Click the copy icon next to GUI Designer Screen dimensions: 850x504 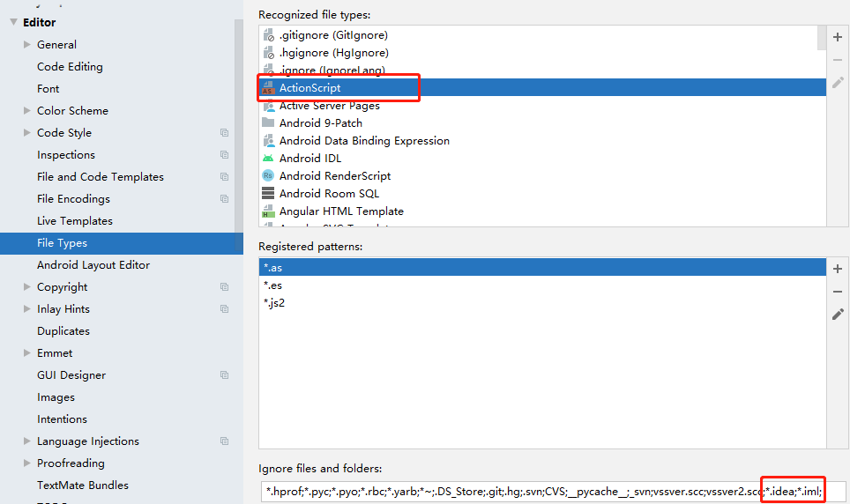(225, 375)
